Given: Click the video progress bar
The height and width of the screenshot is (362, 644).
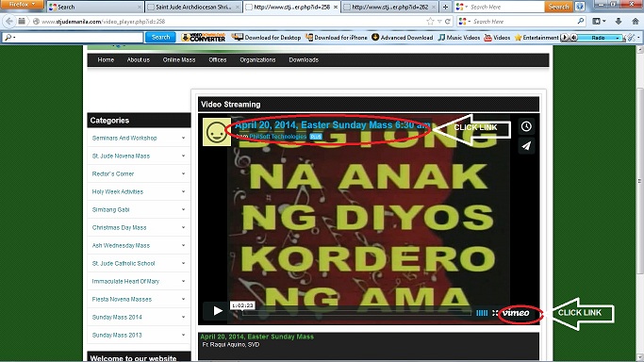Looking at the screenshot, I should click(356, 313).
